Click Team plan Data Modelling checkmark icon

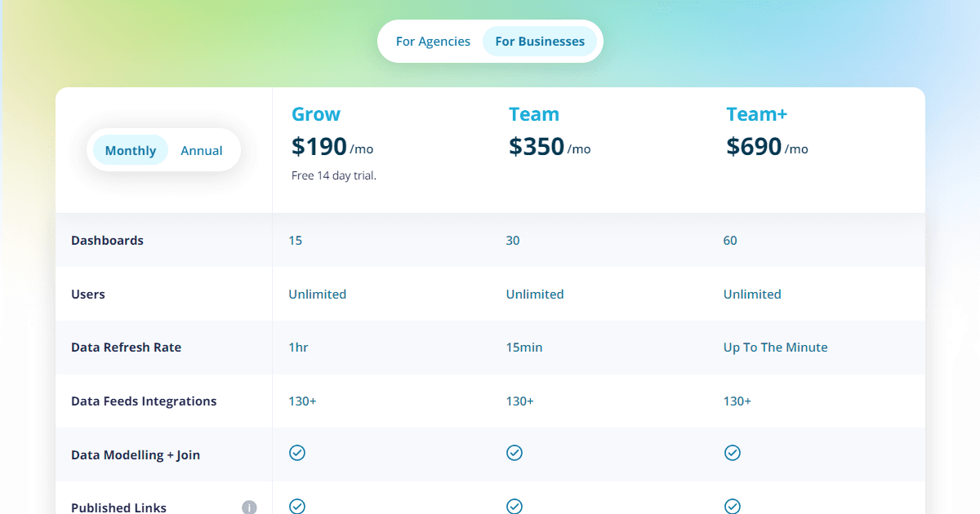pyautogui.click(x=514, y=453)
